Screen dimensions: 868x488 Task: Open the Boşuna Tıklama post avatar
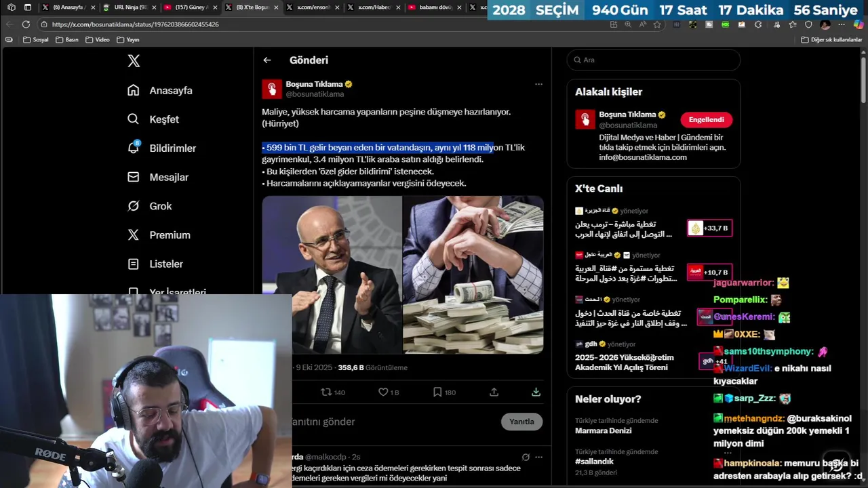click(272, 89)
